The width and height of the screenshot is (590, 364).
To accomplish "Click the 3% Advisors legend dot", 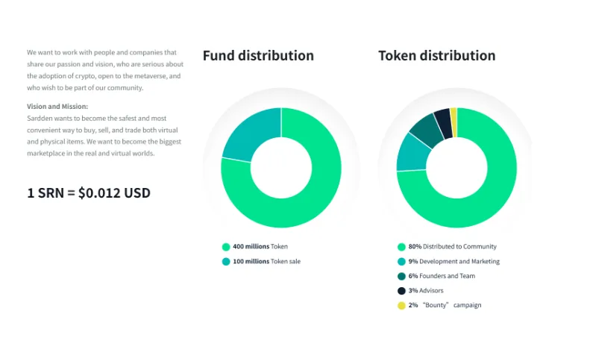I will pyautogui.click(x=401, y=291).
